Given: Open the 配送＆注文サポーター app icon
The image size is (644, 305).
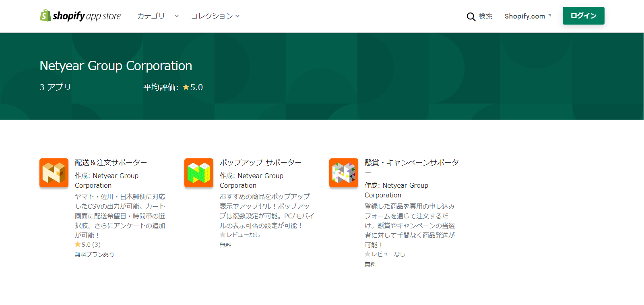Looking at the screenshot, I should coord(54,173).
